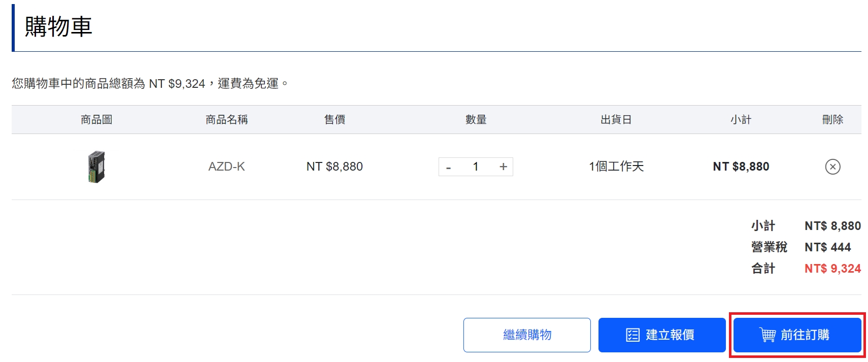This screenshot has width=868, height=362.
Task: Click the 商品名稱 column header
Action: tap(226, 120)
